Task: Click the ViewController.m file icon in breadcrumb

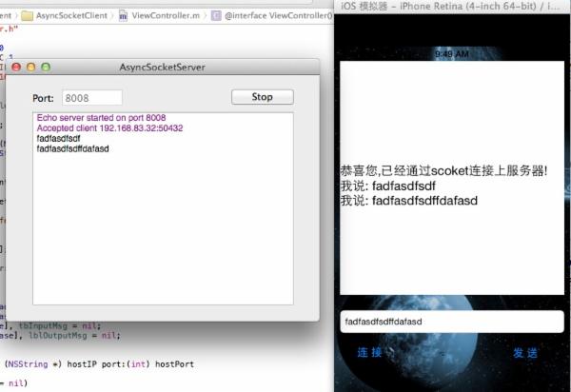Action: pyautogui.click(x=123, y=16)
